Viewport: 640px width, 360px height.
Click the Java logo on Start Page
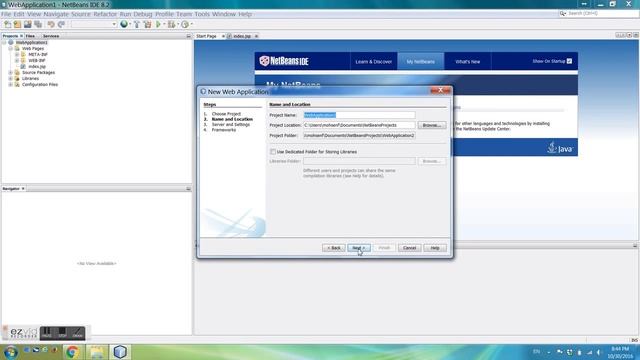pos(560,148)
